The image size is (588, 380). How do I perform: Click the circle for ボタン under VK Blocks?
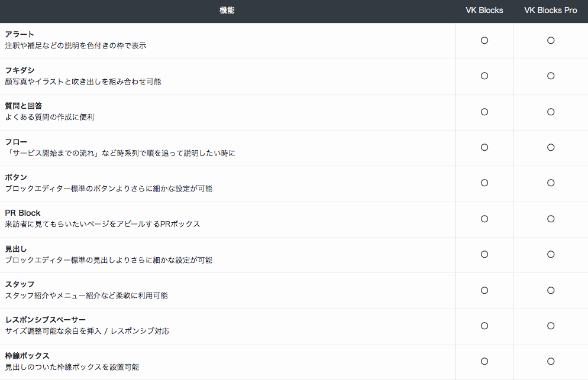[x=484, y=183]
